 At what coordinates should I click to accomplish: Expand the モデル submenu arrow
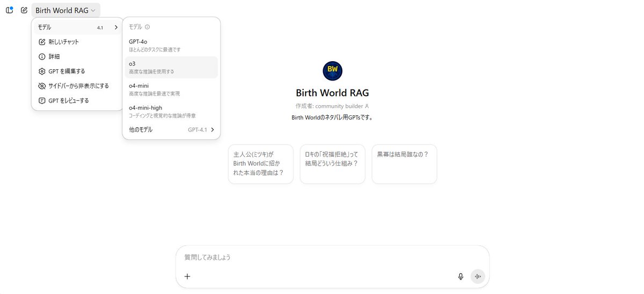coord(116,27)
